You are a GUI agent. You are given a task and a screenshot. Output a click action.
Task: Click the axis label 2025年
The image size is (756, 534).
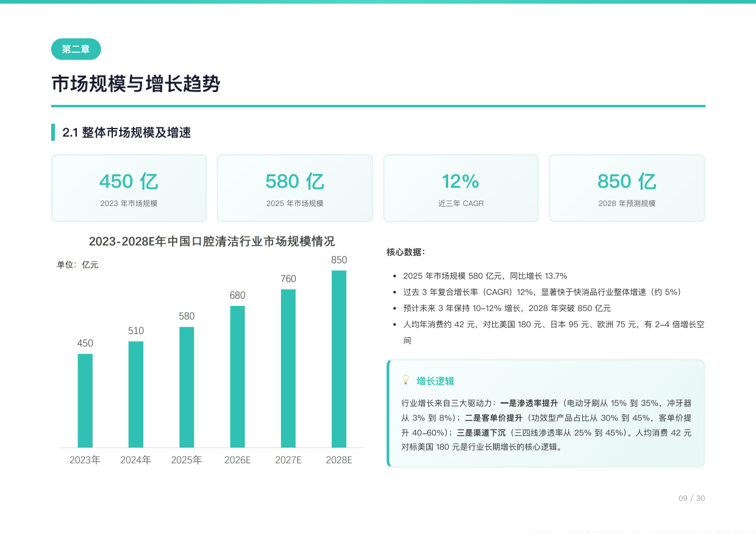[x=187, y=460]
